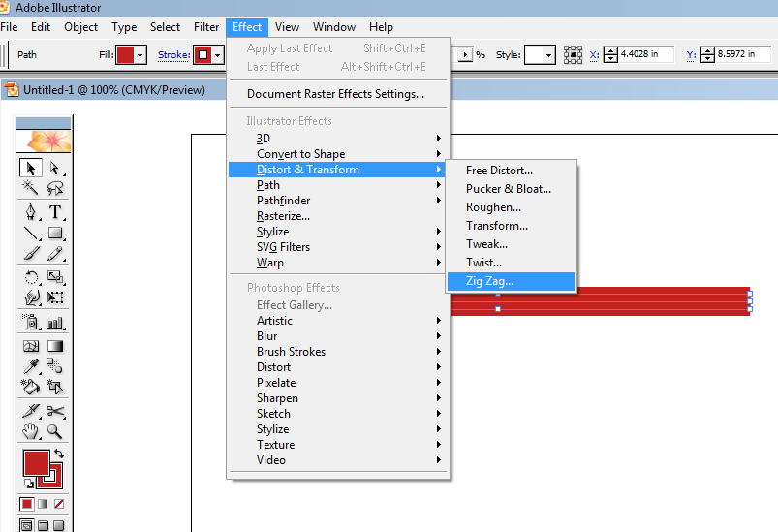Expand the Brush Strokes submenu
This screenshot has height=532, width=778.
click(x=337, y=352)
